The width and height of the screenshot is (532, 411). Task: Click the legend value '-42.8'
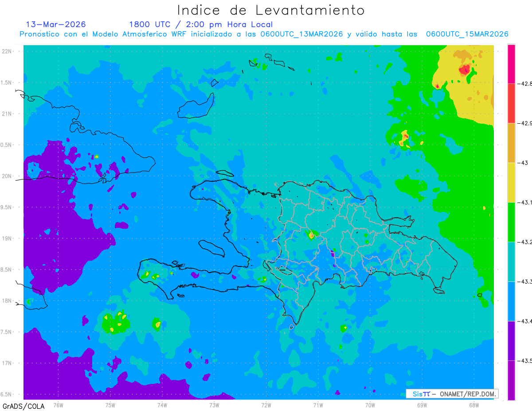(x=524, y=83)
